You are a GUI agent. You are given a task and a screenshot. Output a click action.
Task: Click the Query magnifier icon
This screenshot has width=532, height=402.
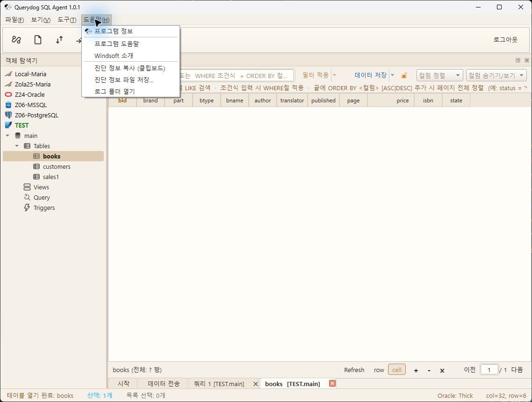pos(27,197)
